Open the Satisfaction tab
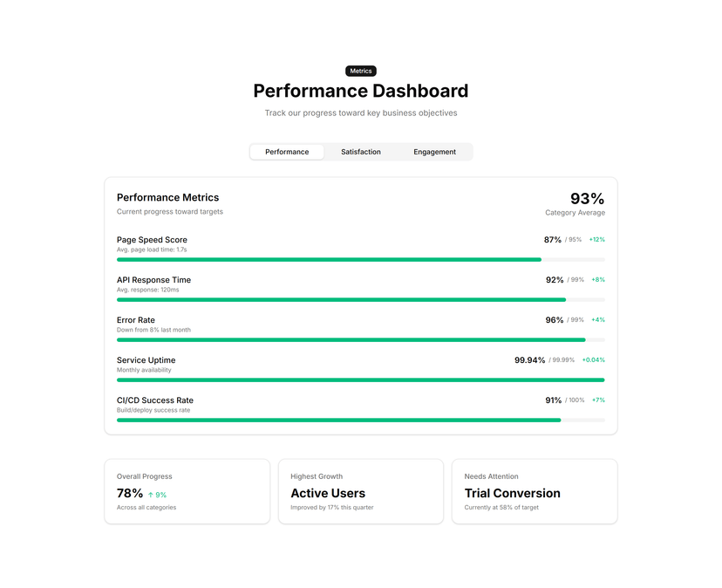Image resolution: width=722 pixels, height=588 pixels. point(360,152)
